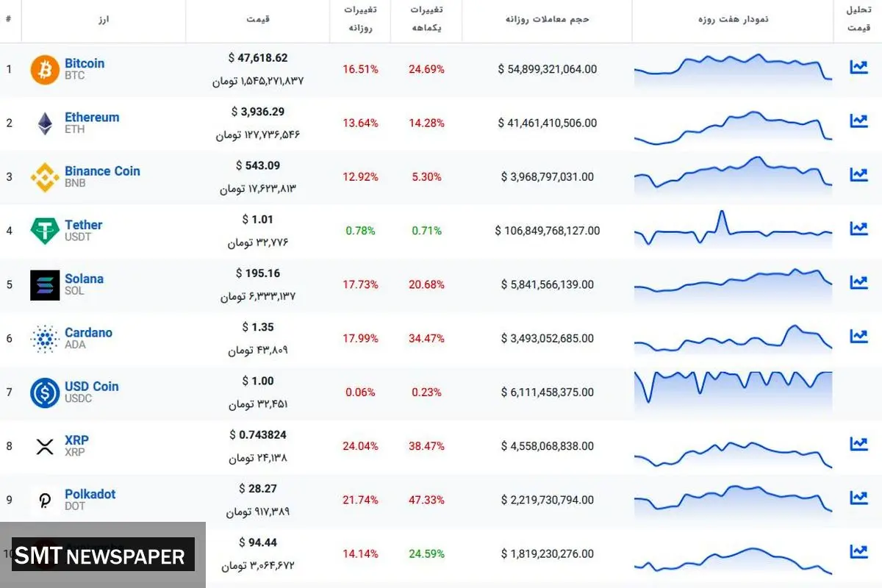Select Polkadot price $ 28.27
The width and height of the screenshot is (882, 588).
point(258,489)
